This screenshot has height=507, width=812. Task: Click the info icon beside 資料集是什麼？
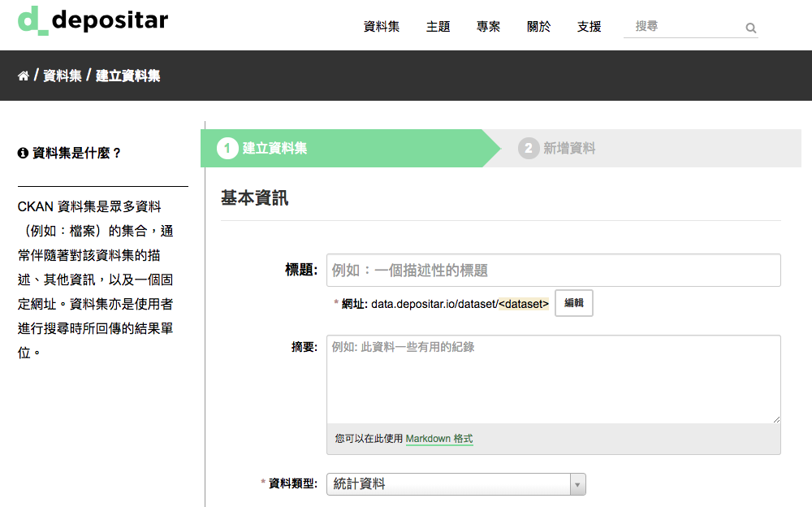click(23, 153)
